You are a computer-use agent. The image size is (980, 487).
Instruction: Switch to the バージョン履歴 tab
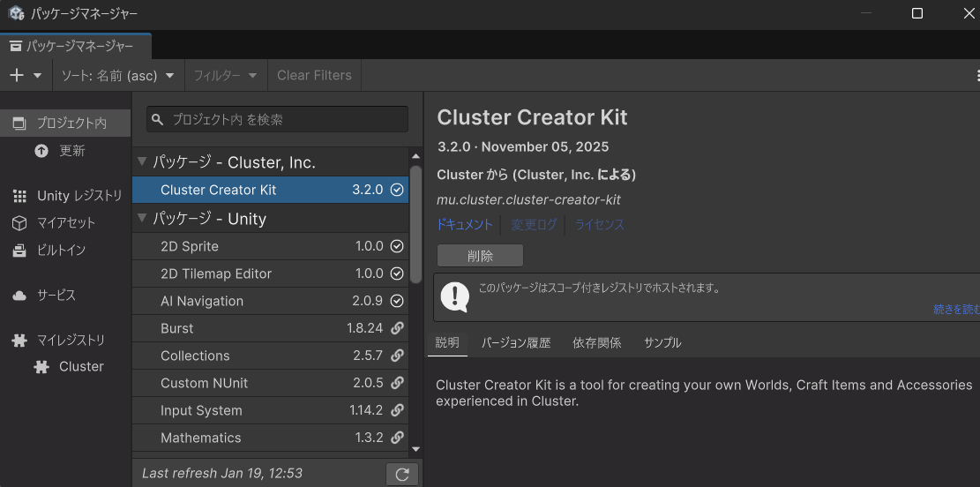515,342
